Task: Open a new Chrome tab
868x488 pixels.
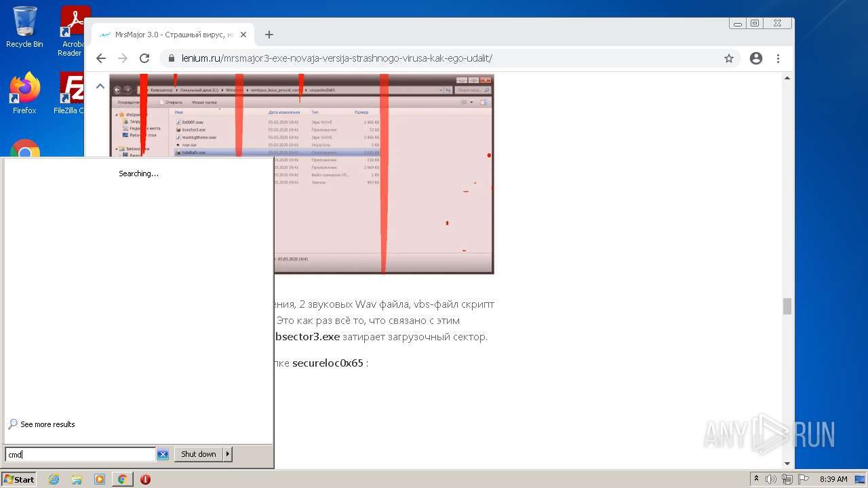Action: 269,35
